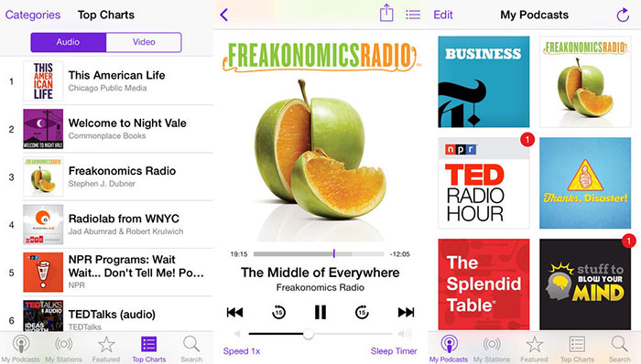Refresh My Podcasts with circular arrow
Screen dimensions: 641x364
click(x=623, y=15)
